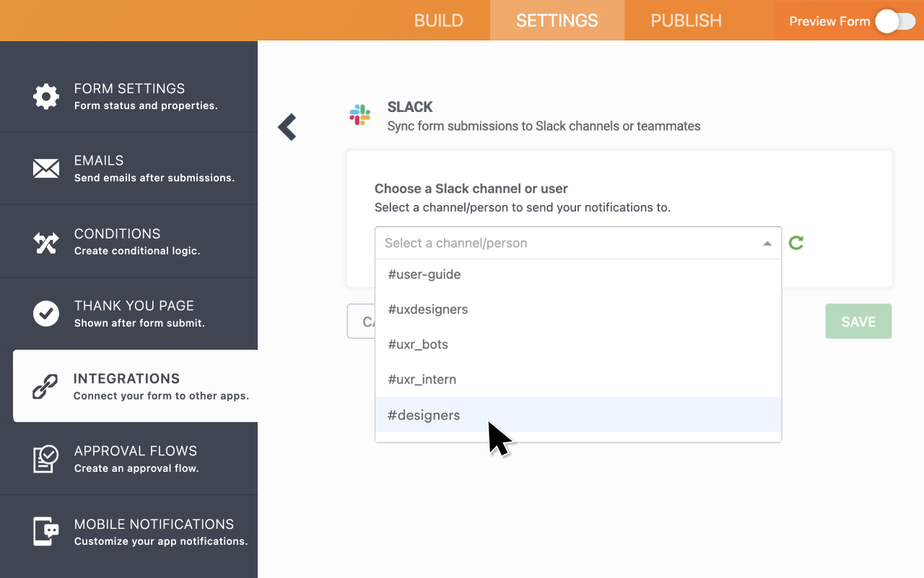This screenshot has width=924, height=578.
Task: Toggle the Preview Form switch
Action: [896, 22]
